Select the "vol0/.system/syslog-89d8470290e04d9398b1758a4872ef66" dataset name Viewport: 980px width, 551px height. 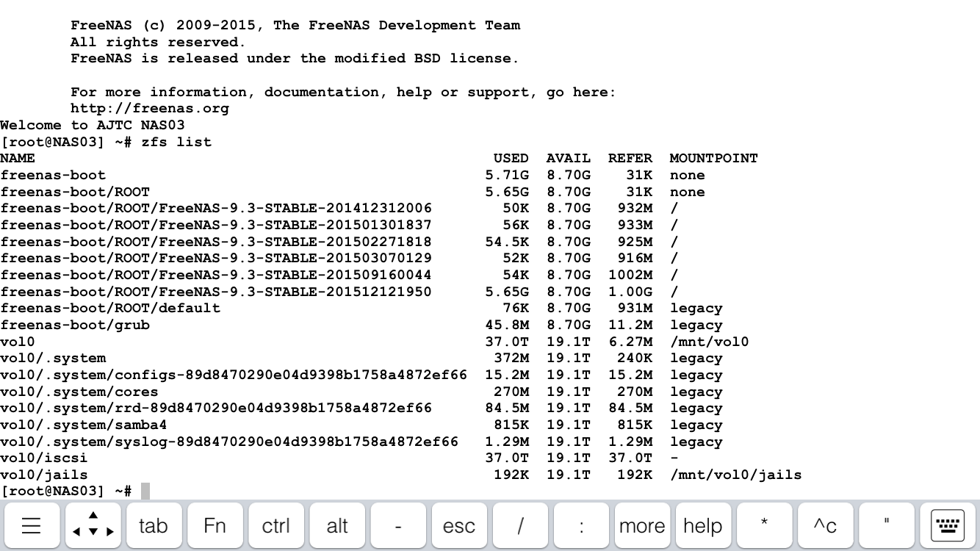coord(229,442)
